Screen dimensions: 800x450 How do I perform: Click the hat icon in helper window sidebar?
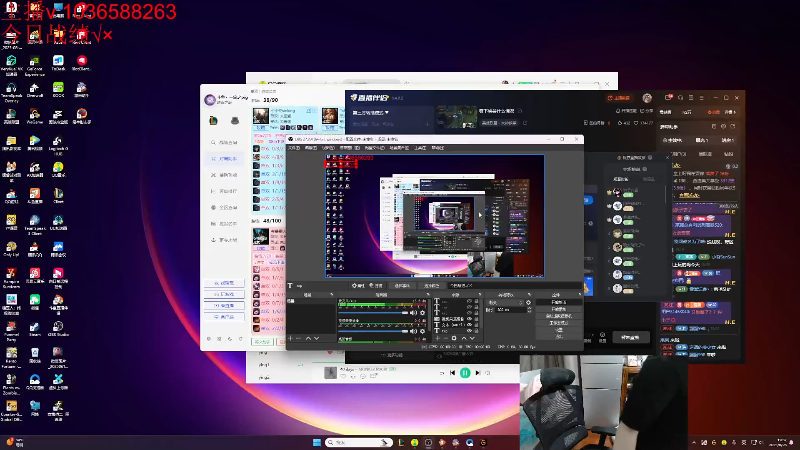pos(235,120)
